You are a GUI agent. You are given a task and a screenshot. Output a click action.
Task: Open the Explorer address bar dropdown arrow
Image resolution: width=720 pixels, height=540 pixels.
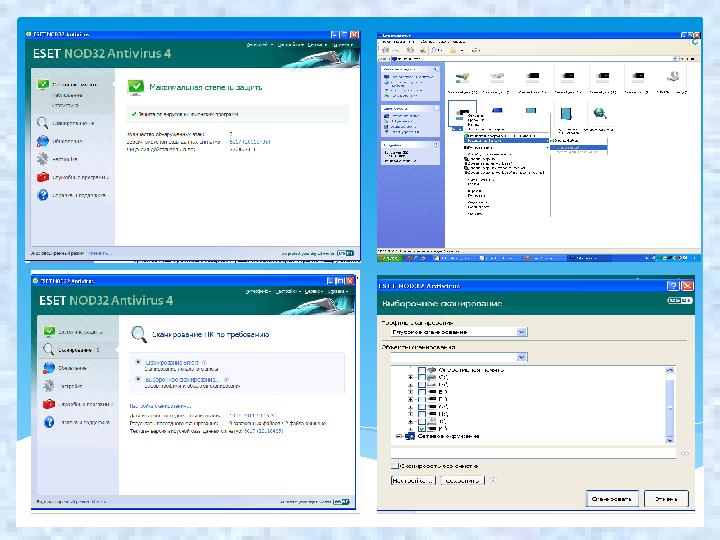[675, 59]
